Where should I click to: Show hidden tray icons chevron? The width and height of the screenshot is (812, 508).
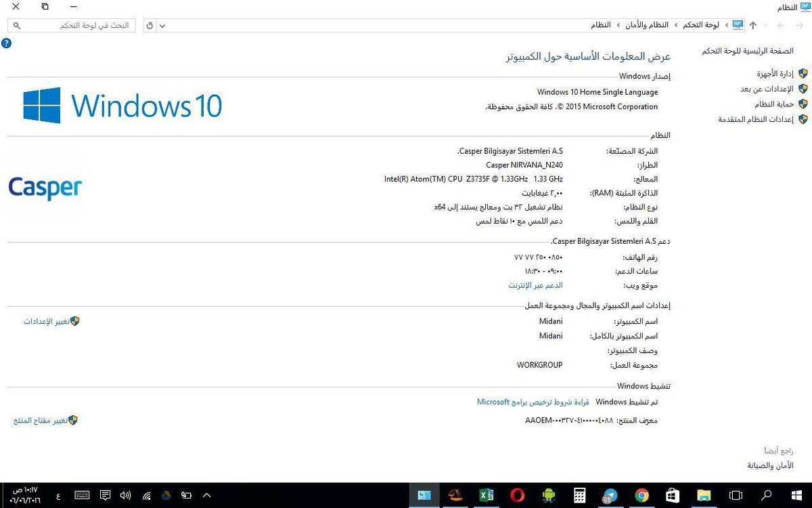(x=207, y=495)
